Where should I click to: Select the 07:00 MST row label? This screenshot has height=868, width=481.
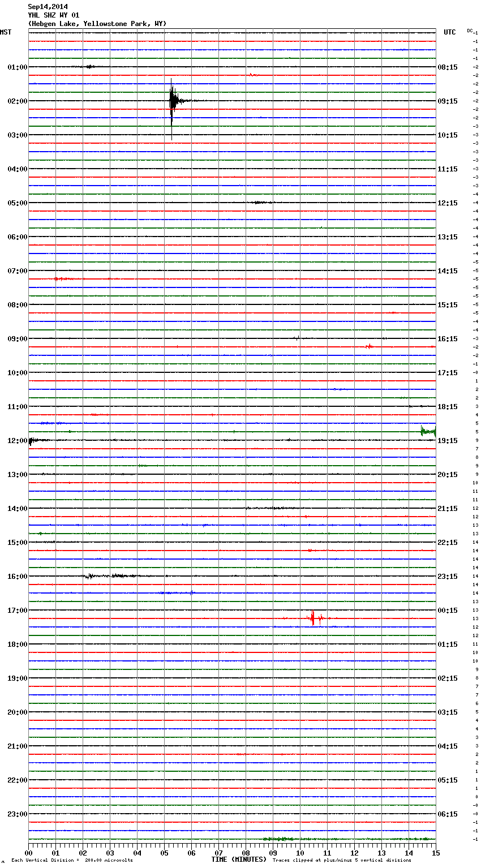pyautogui.click(x=18, y=271)
